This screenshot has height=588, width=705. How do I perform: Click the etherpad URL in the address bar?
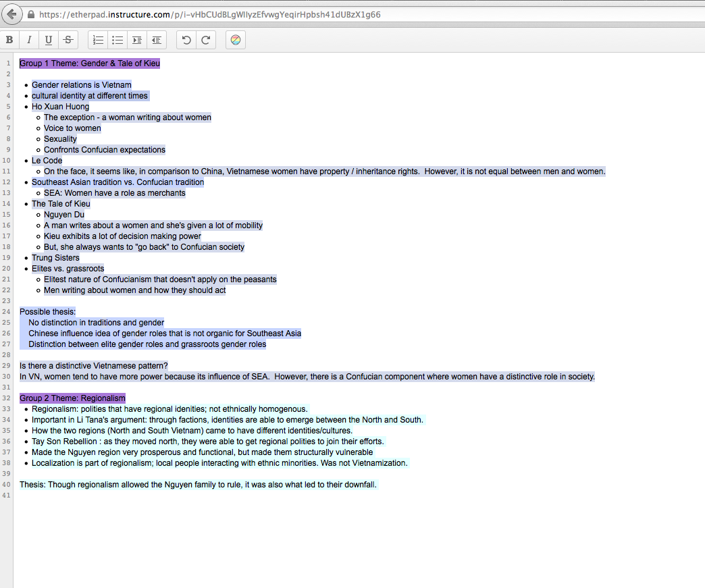[x=209, y=14]
